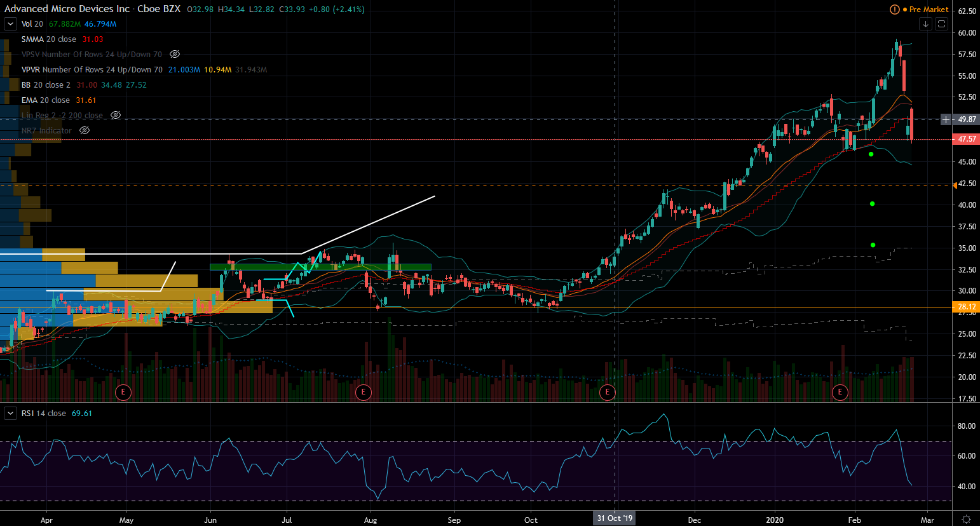Click the 49.87 crosshair price label

[967, 119]
